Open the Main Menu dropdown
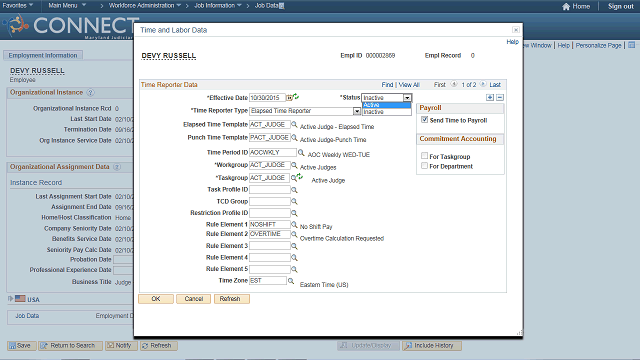 tap(67, 6)
